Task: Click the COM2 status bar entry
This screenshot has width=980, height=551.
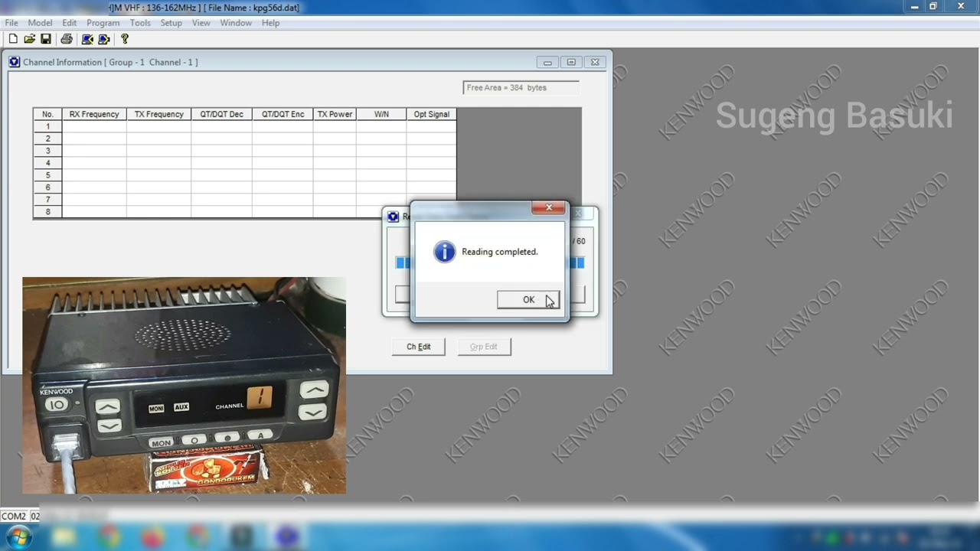Action: pos(14,517)
